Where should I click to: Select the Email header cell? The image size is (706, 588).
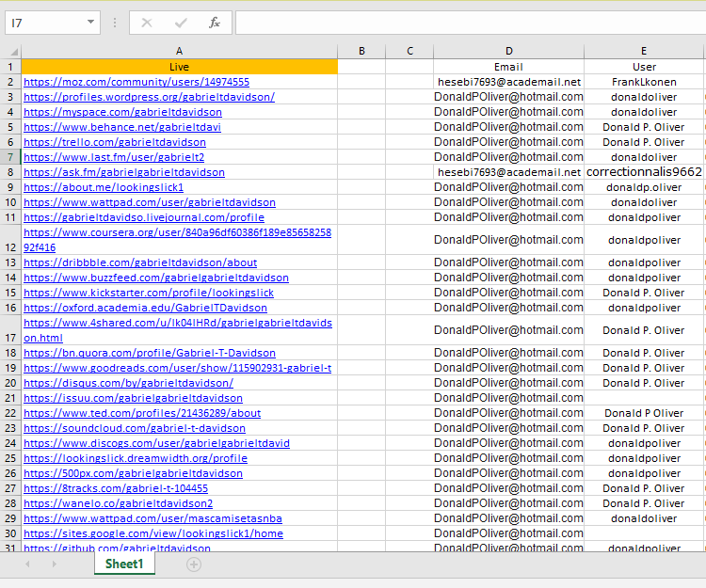(508, 67)
